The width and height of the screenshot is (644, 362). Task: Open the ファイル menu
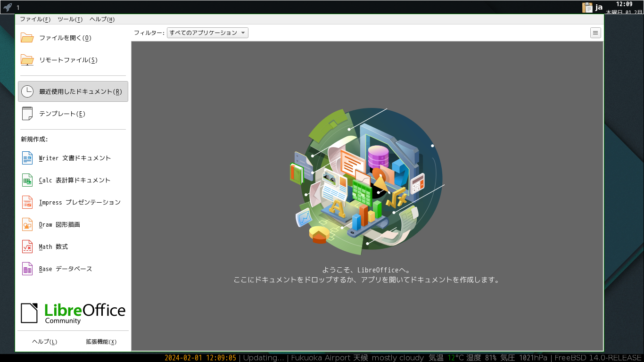pos(35,19)
